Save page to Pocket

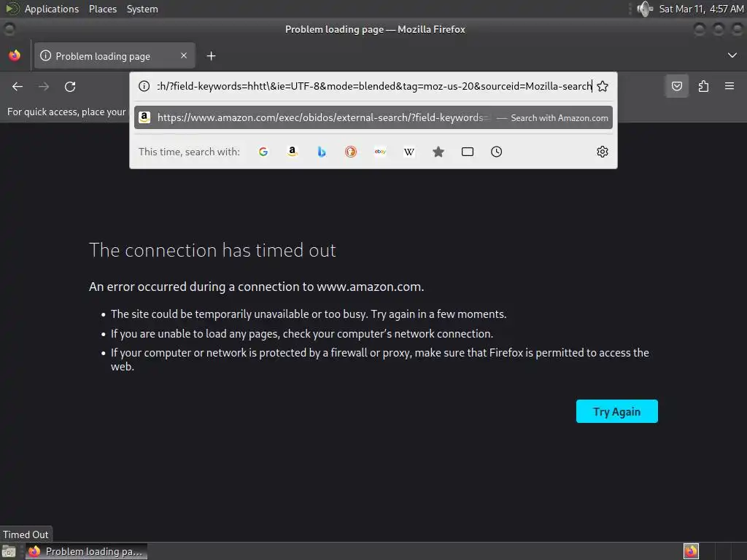(x=676, y=86)
